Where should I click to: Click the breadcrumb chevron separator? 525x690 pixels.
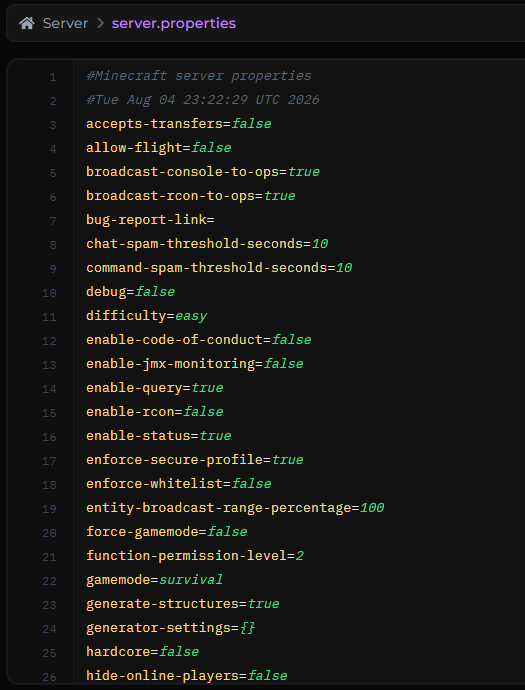click(100, 23)
